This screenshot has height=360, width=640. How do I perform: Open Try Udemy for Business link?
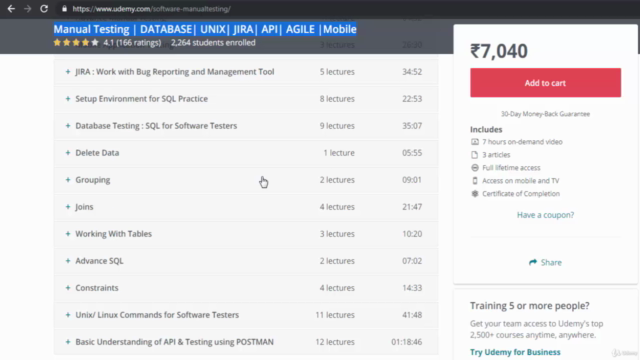coord(515,352)
